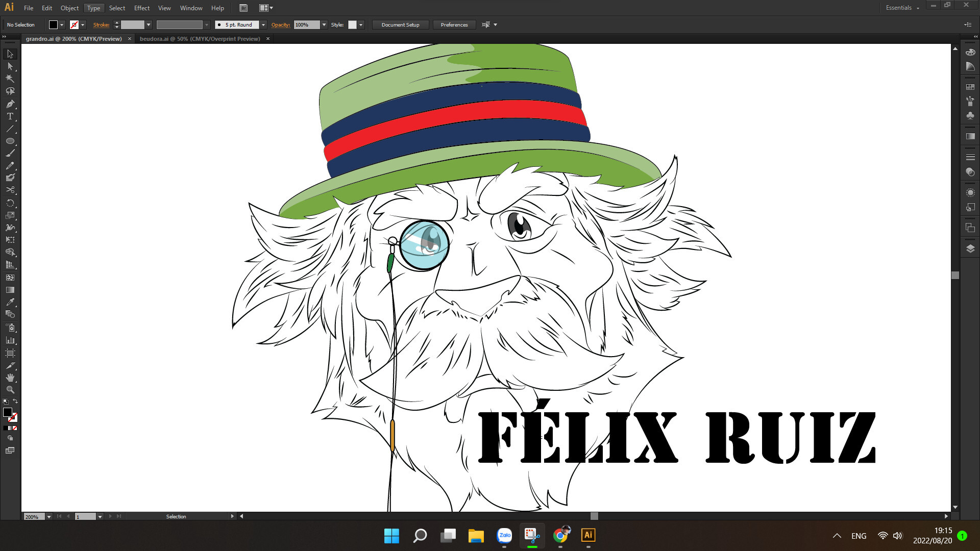Open the 5 pt. Round brush dropdown
The width and height of the screenshot is (980, 551).
pyautogui.click(x=263, y=24)
